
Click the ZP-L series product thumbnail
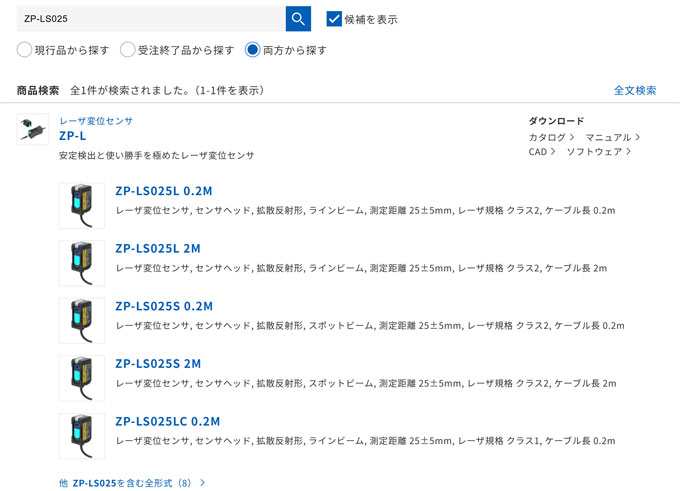(x=32, y=130)
